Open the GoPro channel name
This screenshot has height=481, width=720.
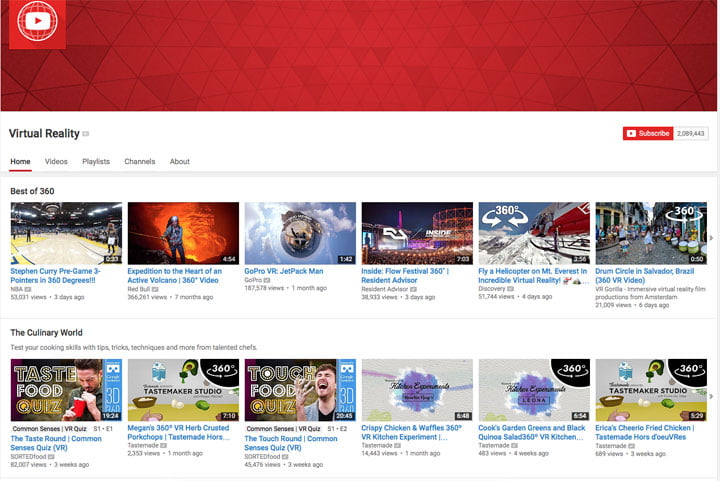[253, 280]
